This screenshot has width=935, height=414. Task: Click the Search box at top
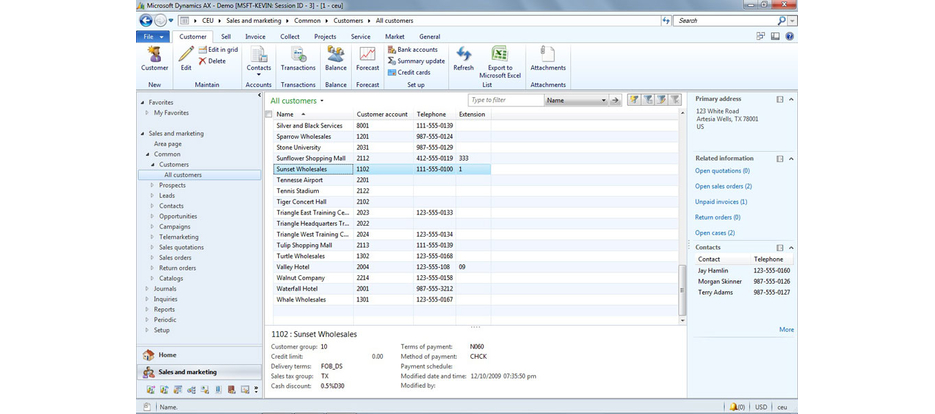click(725, 20)
